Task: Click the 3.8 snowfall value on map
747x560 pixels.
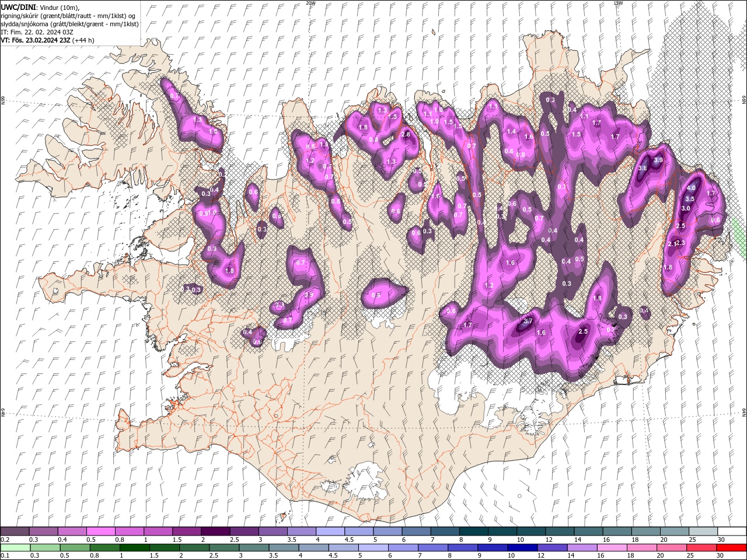Action: coord(643,168)
